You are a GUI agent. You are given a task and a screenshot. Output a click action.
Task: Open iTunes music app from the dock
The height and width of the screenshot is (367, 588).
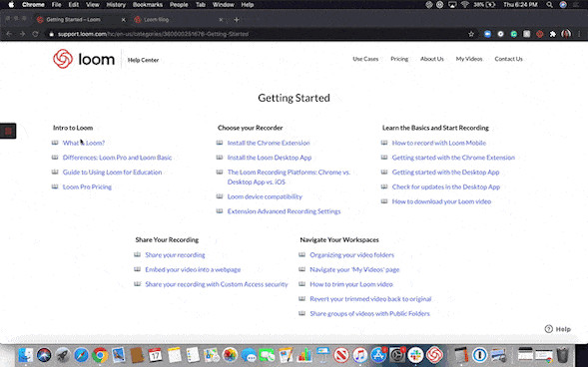coord(359,354)
